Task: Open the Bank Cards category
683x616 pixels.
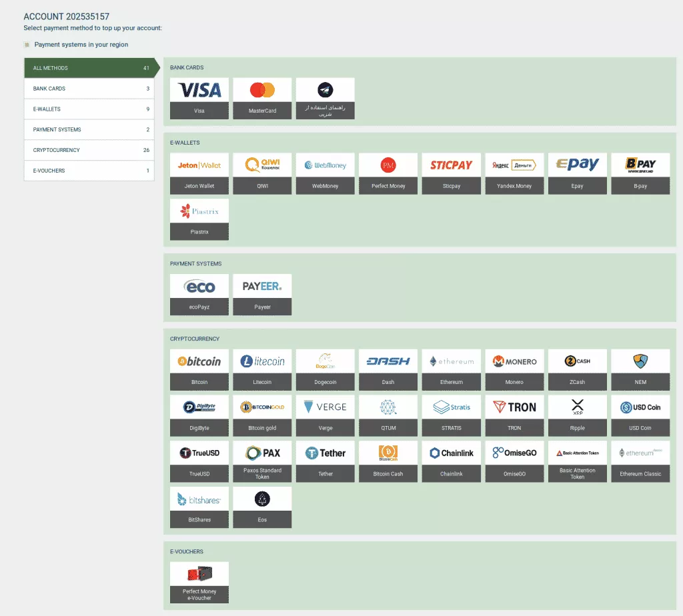Action: point(89,89)
